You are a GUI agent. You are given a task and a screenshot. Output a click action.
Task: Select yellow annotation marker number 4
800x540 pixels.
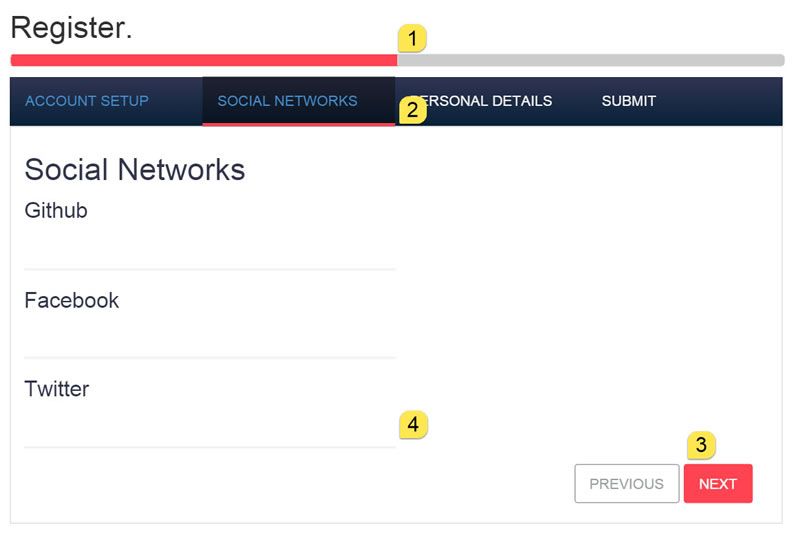413,425
